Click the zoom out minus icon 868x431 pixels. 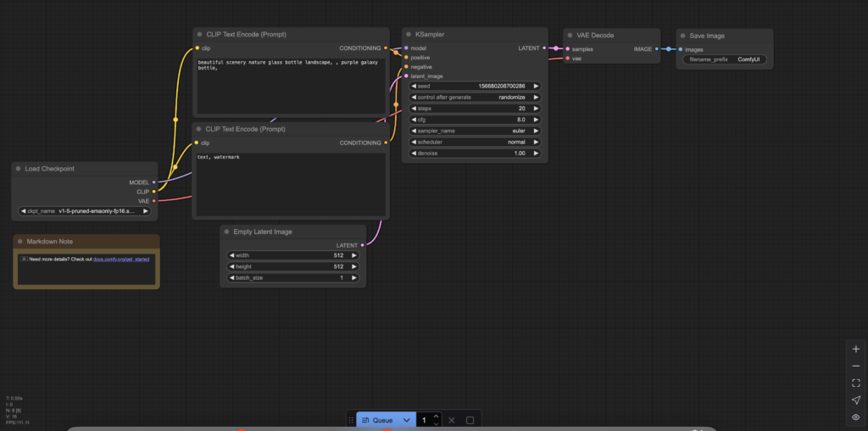(855, 366)
